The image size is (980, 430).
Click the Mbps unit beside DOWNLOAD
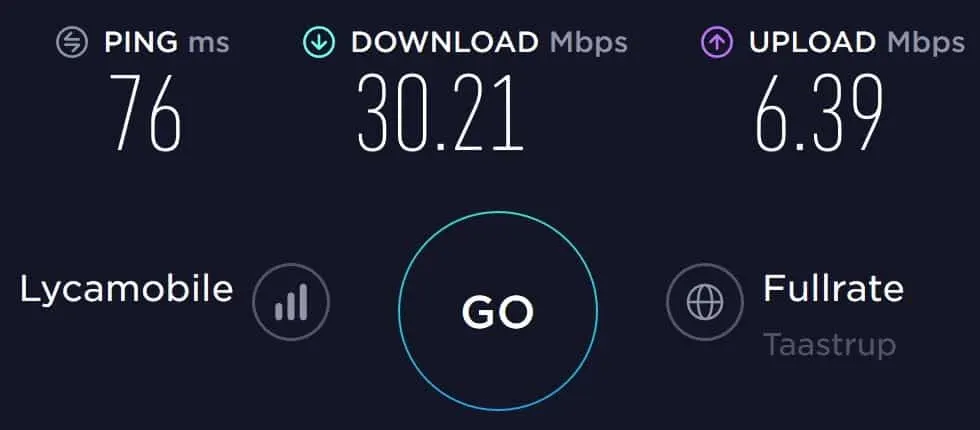click(x=589, y=43)
